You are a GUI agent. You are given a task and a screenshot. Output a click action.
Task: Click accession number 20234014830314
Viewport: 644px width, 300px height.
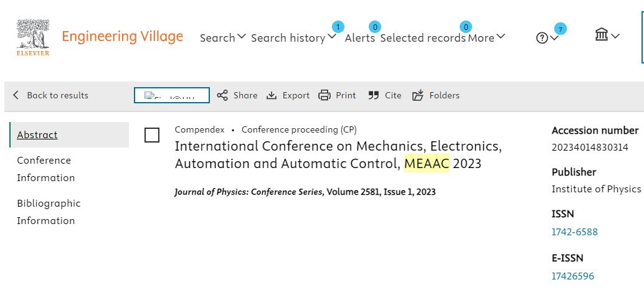click(590, 148)
